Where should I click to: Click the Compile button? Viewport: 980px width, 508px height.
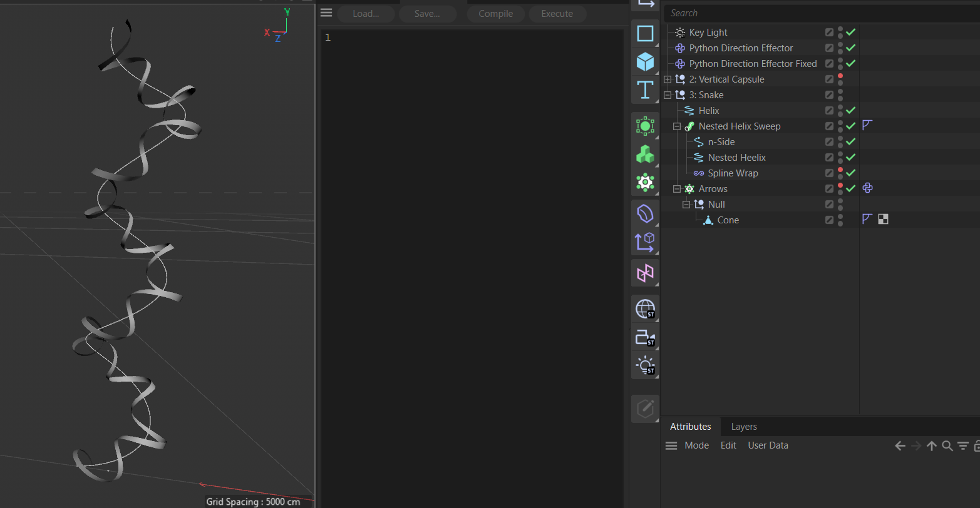[x=496, y=14]
